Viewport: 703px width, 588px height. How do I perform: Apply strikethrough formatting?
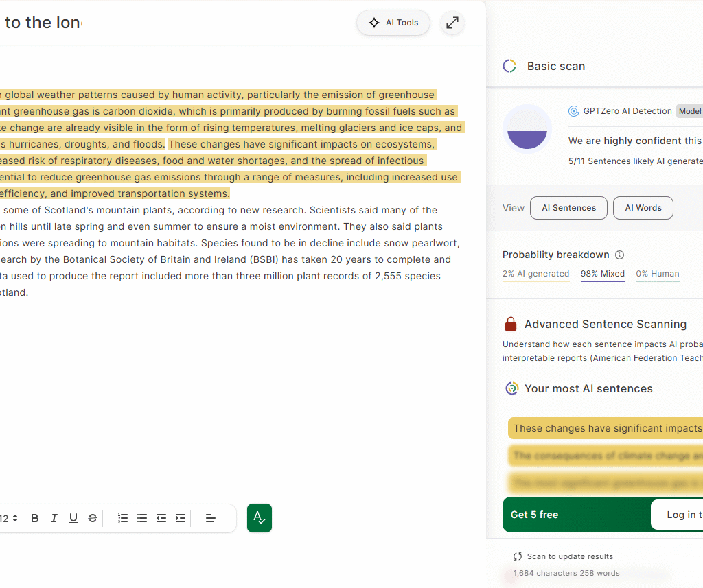pyautogui.click(x=93, y=518)
